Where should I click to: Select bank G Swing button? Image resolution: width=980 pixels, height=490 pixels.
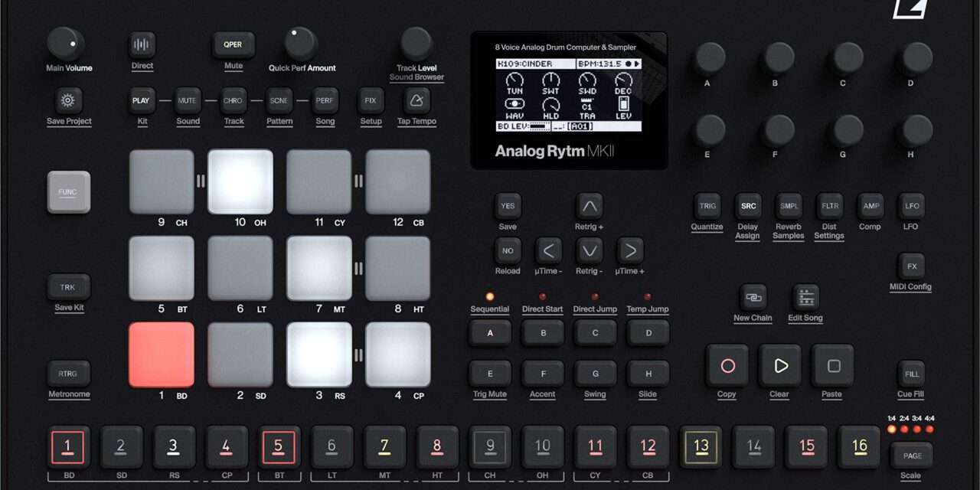pyautogui.click(x=595, y=374)
